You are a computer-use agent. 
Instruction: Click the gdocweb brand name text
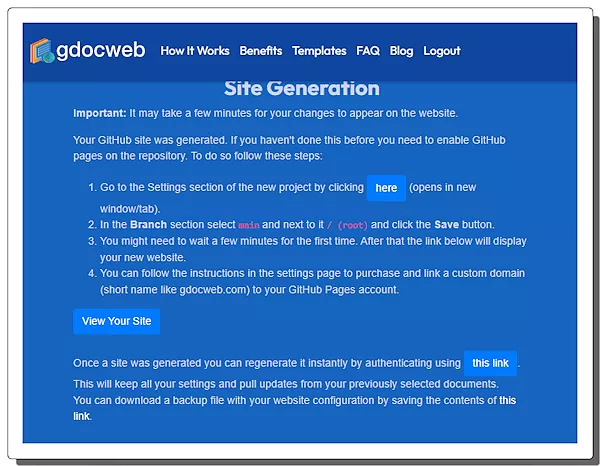(101, 50)
